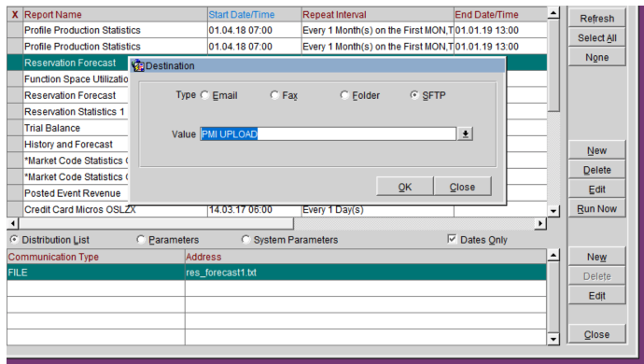Click the Destination dialog title icon
644x364 pixels.
(138, 65)
